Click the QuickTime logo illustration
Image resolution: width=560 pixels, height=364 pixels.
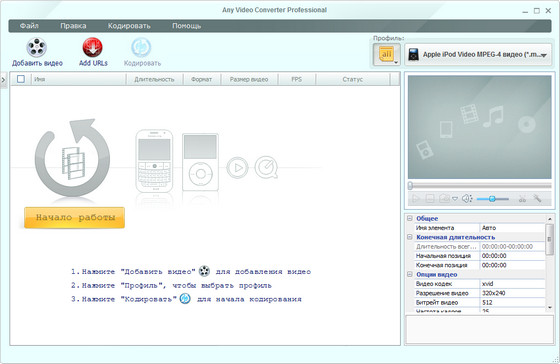pos(266,167)
